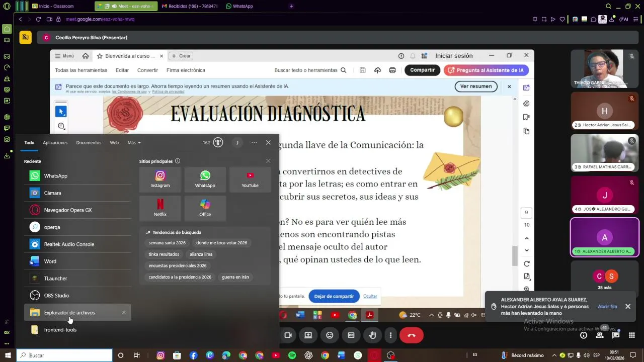Search trend guerra en irán

[x=235, y=277]
